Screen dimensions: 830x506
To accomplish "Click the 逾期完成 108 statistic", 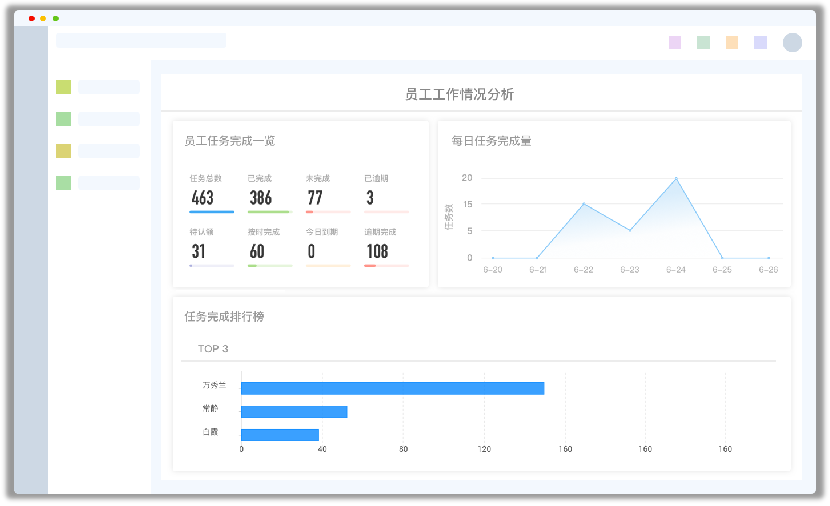I will tap(378, 251).
